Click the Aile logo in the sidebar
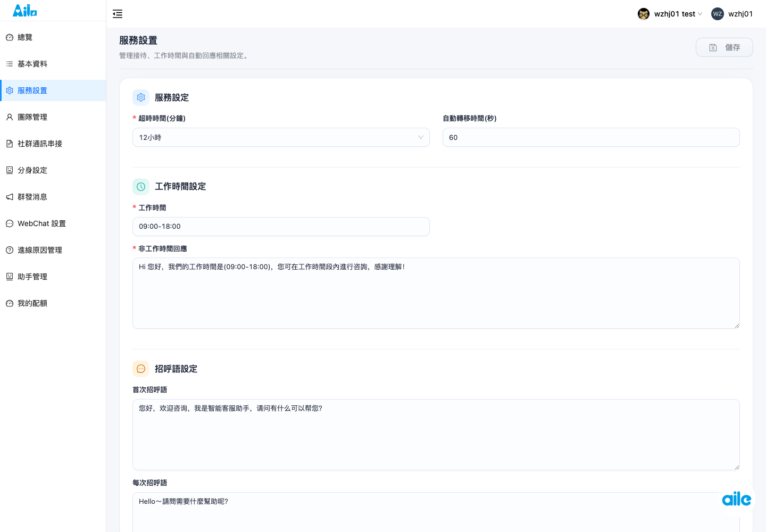The image size is (766, 532). 25,10
